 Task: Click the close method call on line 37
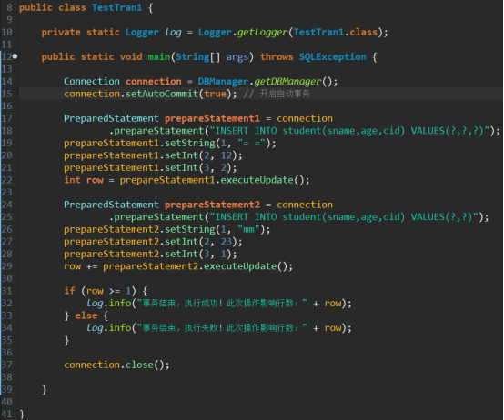tap(139, 365)
